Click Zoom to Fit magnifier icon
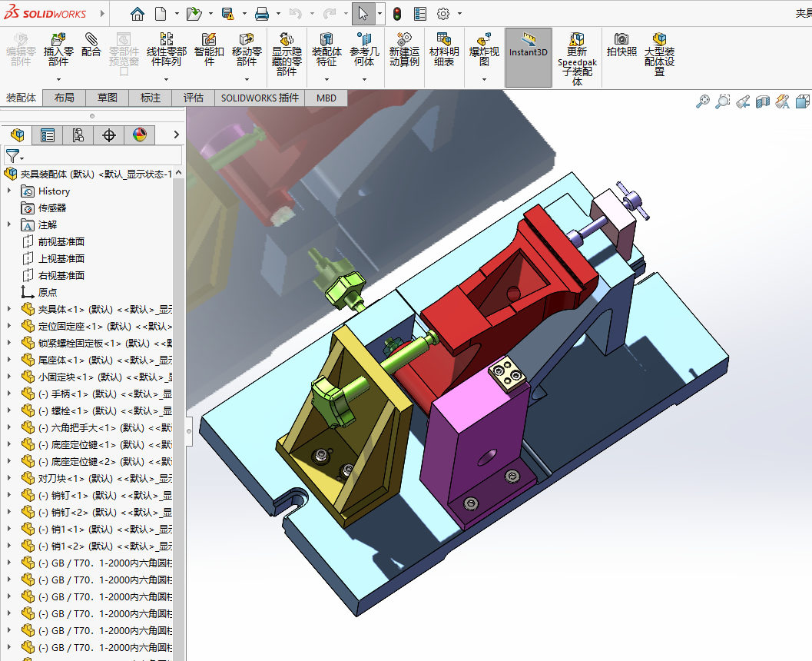The image size is (812, 661). 703,101
